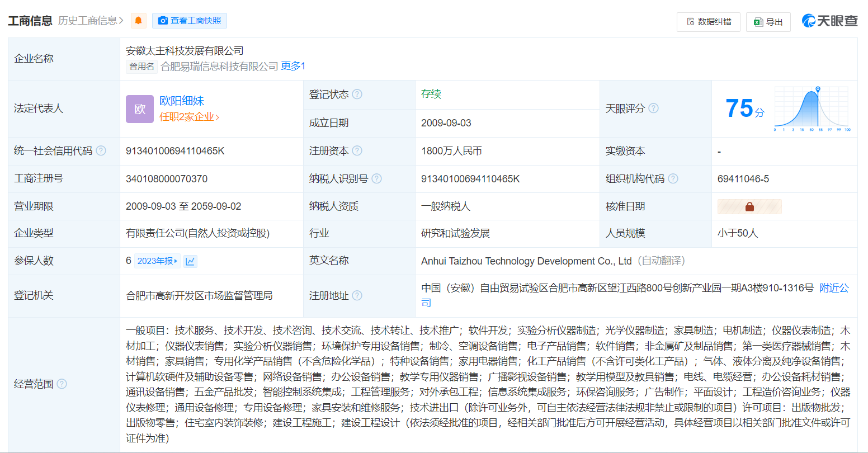Click organization code 69411046-5
Screen dimensions: 868x453
pos(743,179)
